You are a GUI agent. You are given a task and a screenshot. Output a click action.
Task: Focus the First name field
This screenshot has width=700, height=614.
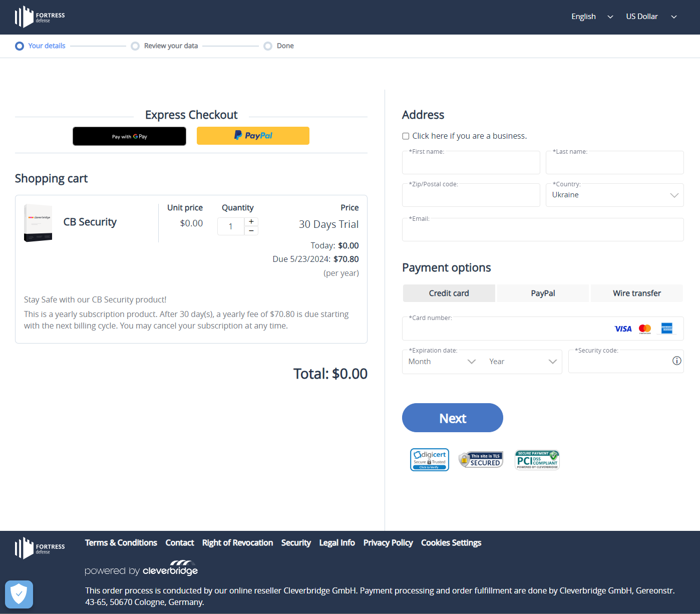pyautogui.click(x=471, y=163)
